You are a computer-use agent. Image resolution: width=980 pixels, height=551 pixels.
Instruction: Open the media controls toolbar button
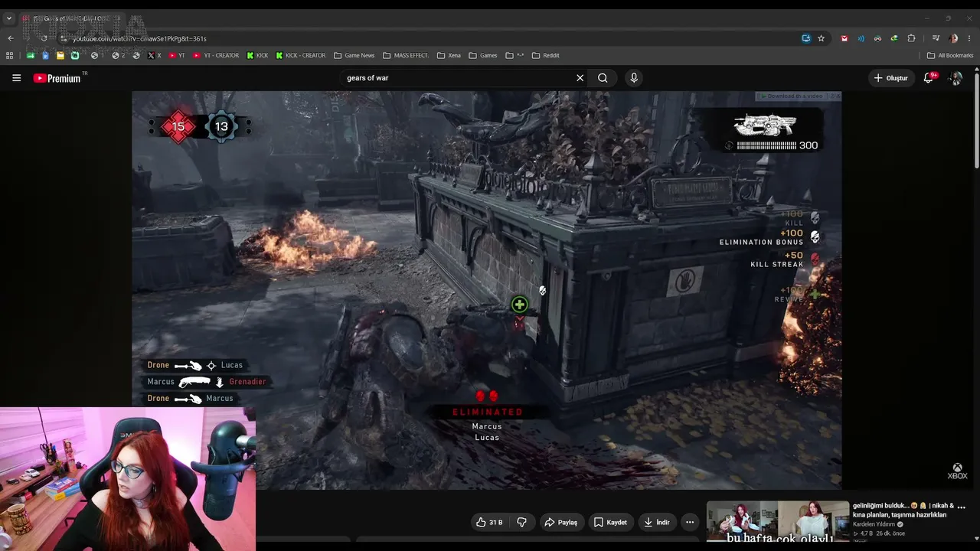point(936,38)
